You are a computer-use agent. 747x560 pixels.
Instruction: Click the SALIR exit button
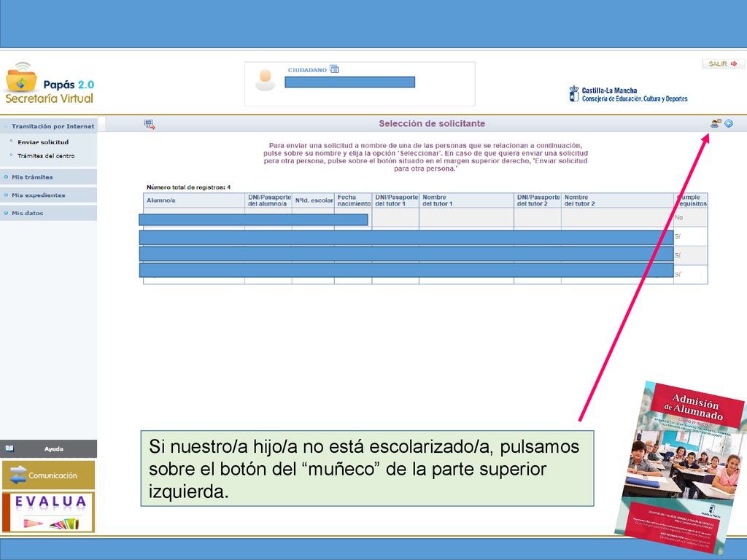(x=723, y=64)
